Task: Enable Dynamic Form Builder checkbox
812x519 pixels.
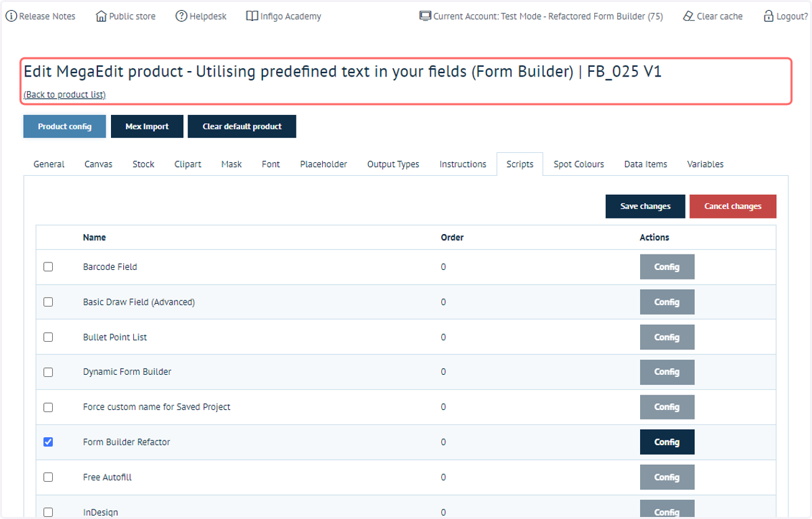Action: click(48, 371)
